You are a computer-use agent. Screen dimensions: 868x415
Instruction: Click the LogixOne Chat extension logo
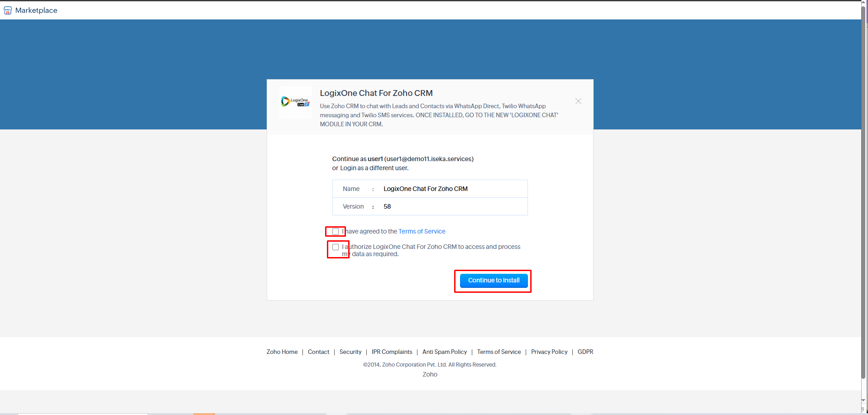tap(296, 102)
